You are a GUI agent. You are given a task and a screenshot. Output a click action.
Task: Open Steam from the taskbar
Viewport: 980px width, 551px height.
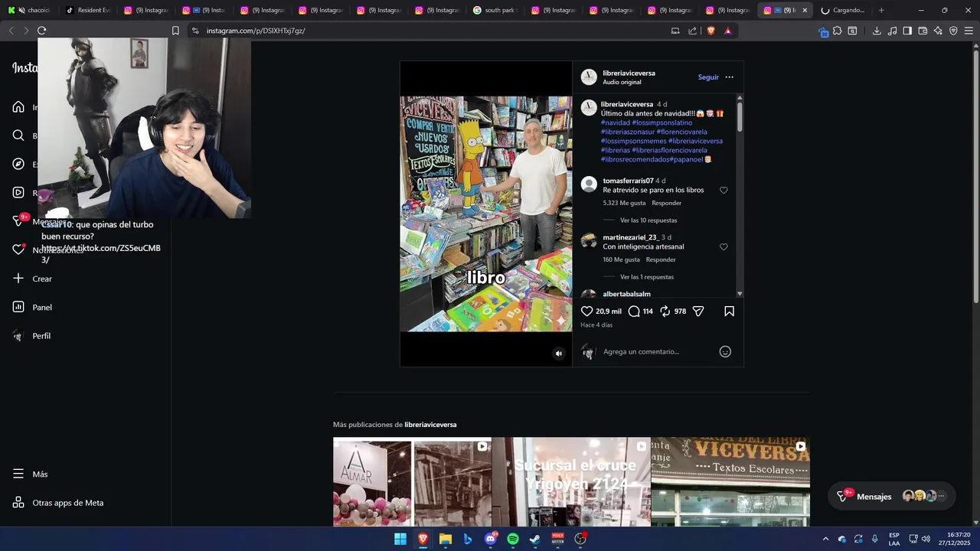tap(535, 539)
